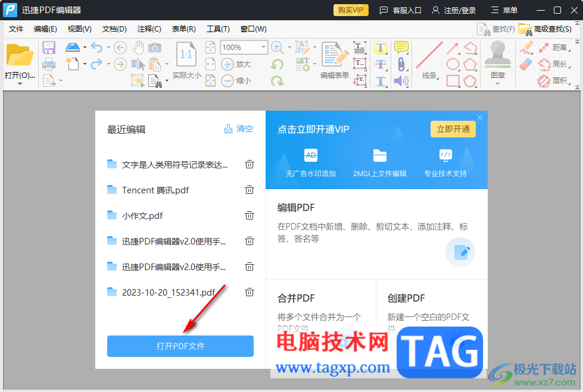Click 高级查找(S) advanced search
The image size is (583, 392).
pyautogui.click(x=545, y=29)
